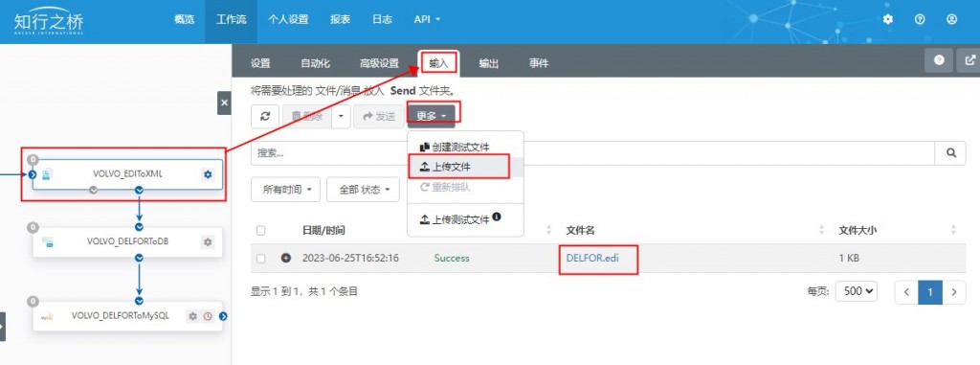Open the user account icon
980x365 pixels.
click(952, 19)
